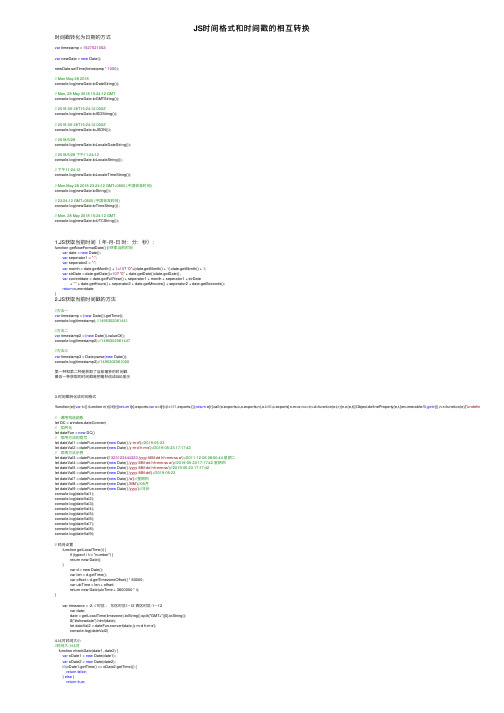The image size is (504, 713).
Task: Click the line "console.log(newDate.toGMTString());"
Action: click(x=87, y=99)
